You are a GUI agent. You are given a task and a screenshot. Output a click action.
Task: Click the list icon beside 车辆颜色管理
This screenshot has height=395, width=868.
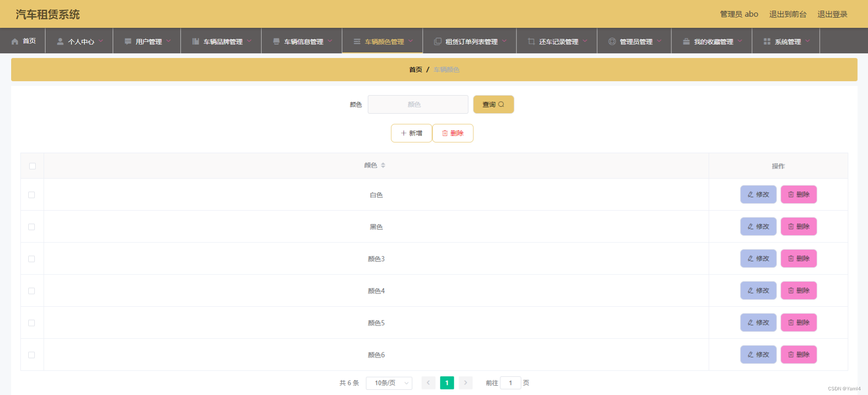357,41
